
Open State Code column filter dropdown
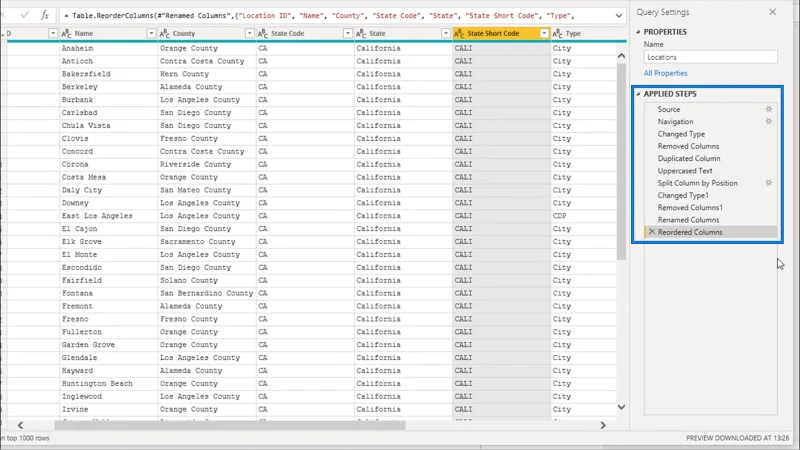point(347,33)
